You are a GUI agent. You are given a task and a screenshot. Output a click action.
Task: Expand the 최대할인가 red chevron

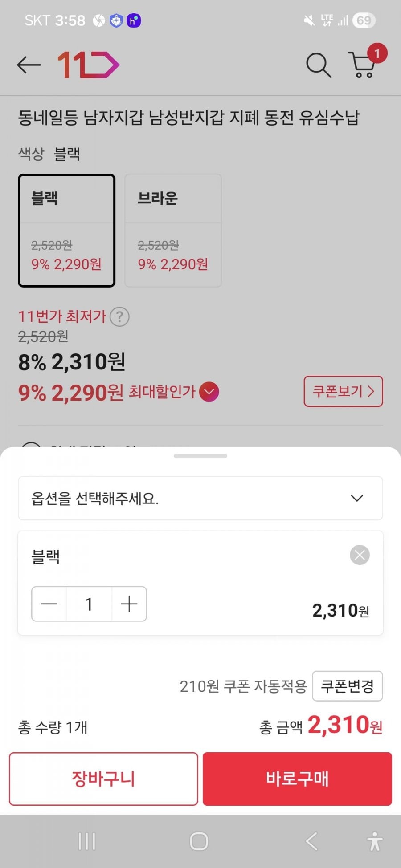[x=209, y=392]
